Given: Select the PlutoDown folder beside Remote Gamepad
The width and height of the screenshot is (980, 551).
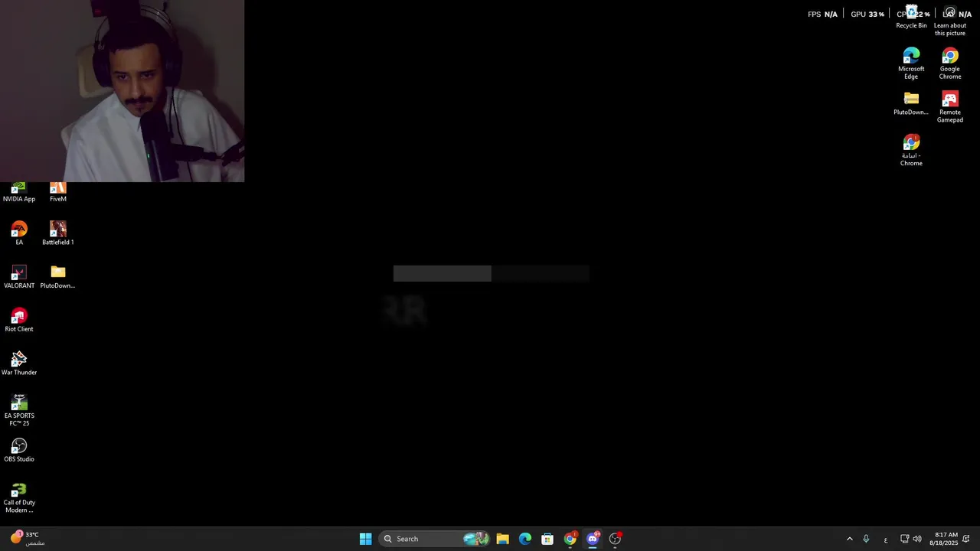Looking at the screenshot, I should (x=911, y=103).
